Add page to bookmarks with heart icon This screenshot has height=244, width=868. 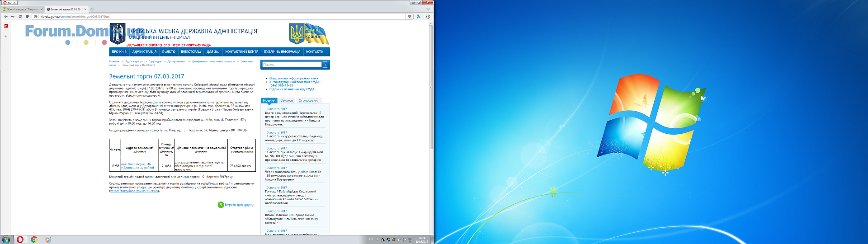(410, 16)
